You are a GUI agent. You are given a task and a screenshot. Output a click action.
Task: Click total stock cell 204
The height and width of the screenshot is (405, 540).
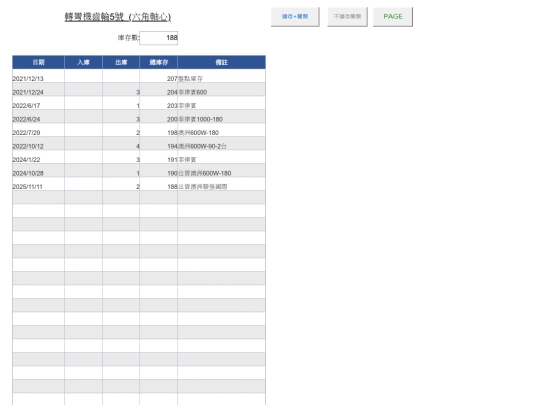(x=158, y=90)
